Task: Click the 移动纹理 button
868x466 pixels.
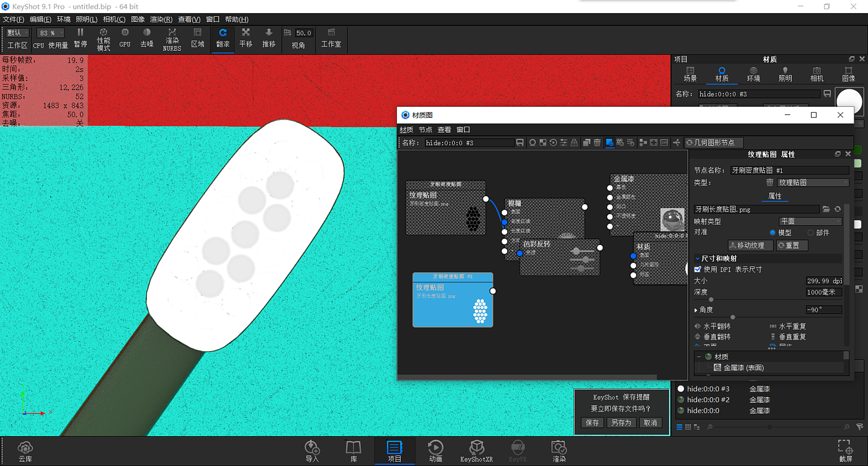Action: (x=751, y=246)
